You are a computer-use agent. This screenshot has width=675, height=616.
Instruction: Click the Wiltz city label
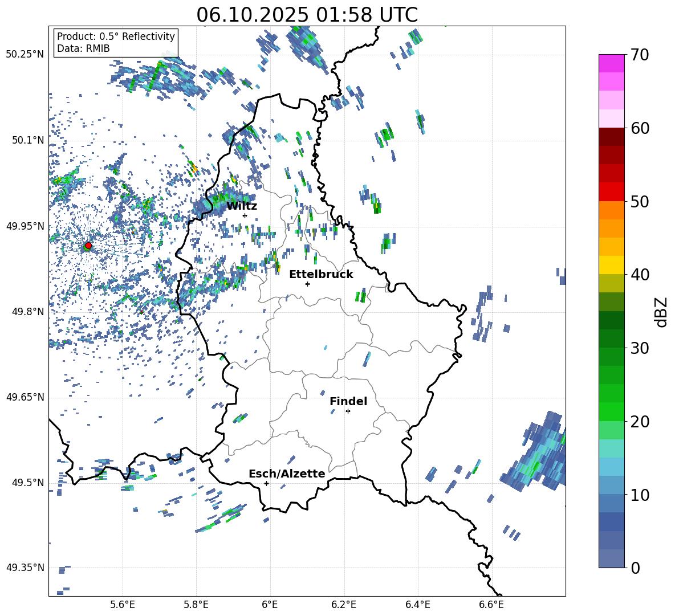click(x=242, y=206)
